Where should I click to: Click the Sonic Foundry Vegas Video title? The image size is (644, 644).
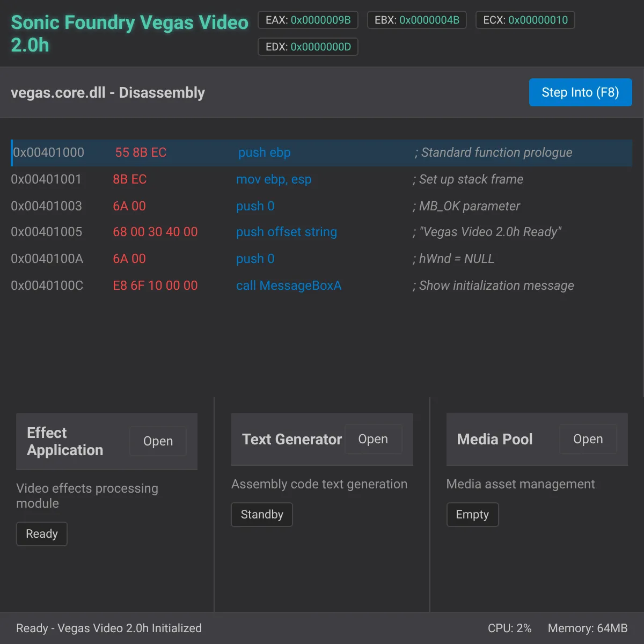click(x=129, y=33)
